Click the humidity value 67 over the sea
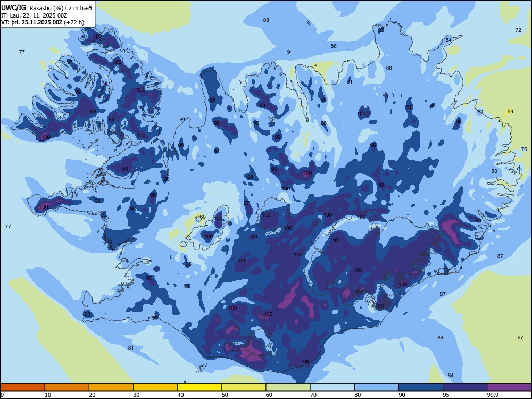Image resolution: width=532 pixels, height=399 pixels. coord(520,338)
